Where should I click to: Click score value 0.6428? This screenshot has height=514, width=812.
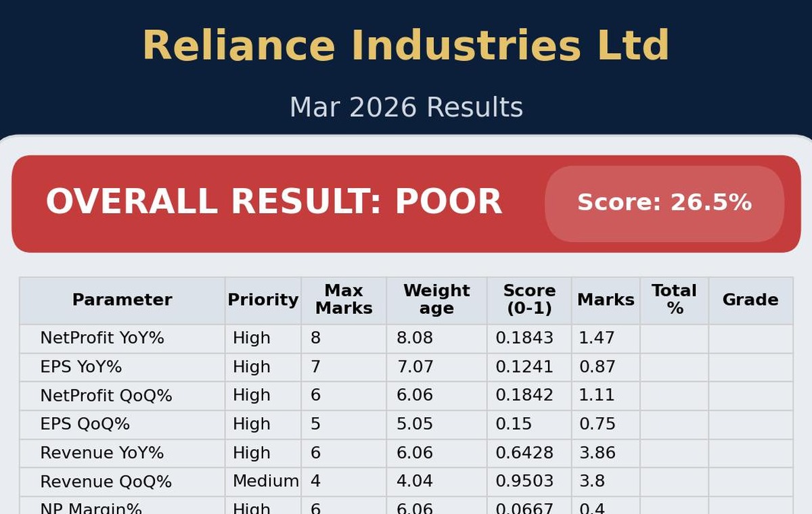[524, 453]
